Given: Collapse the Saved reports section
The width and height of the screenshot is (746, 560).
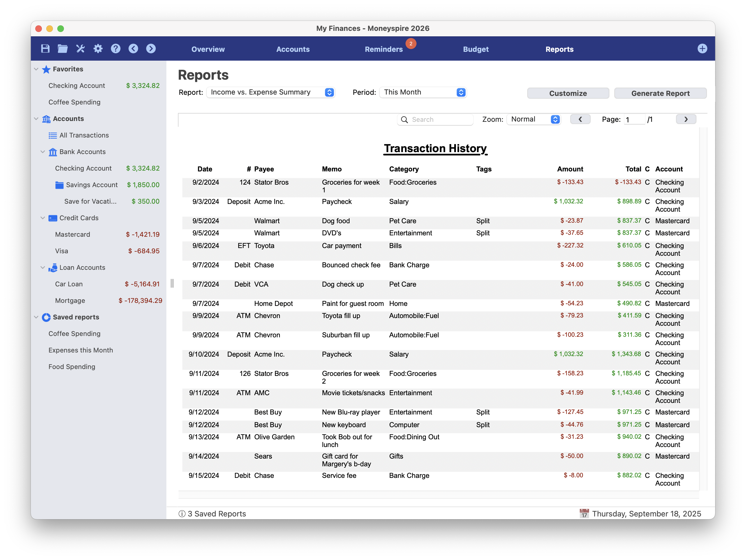Looking at the screenshot, I should 36,317.
